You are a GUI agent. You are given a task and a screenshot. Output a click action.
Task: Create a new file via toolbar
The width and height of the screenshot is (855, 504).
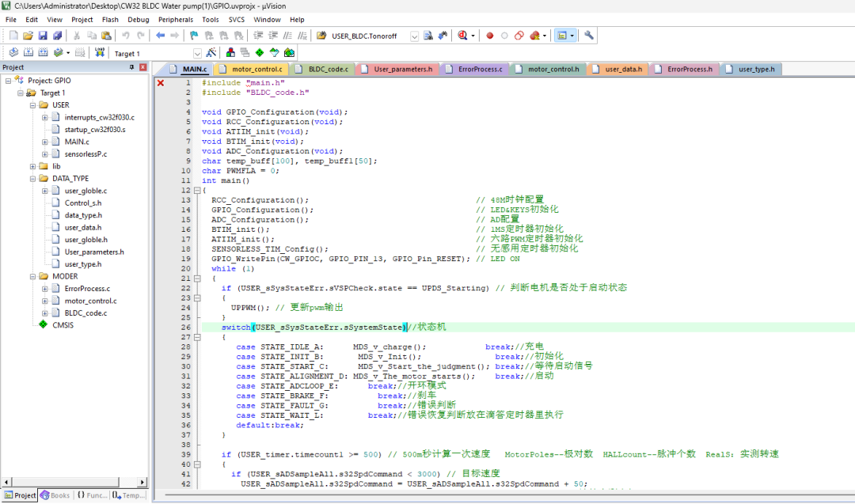tap(13, 36)
